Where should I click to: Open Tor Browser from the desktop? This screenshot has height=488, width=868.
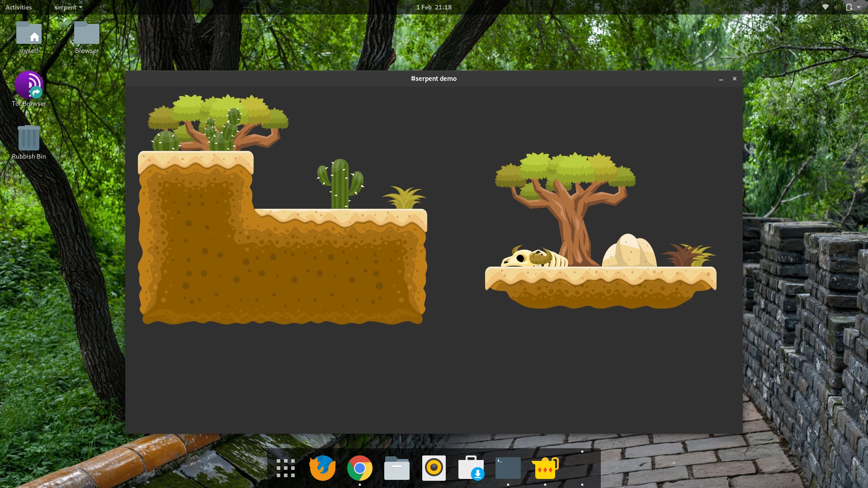(28, 86)
